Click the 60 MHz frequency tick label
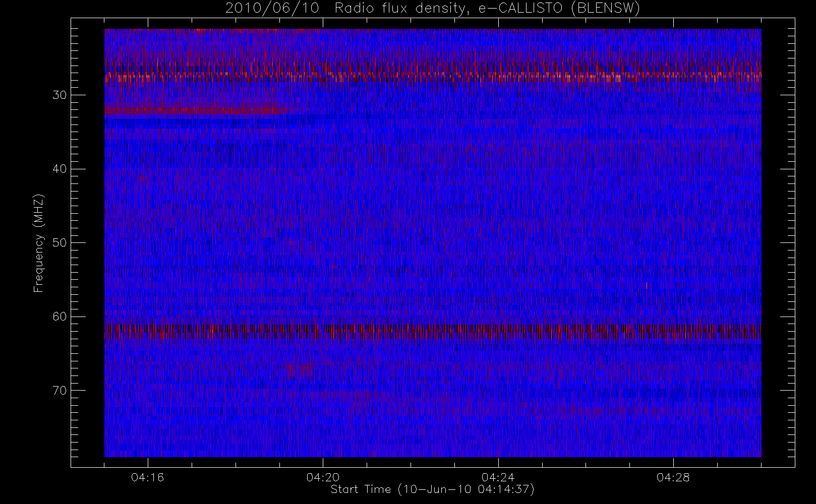Viewport: 816px width, 504px height. (60, 317)
